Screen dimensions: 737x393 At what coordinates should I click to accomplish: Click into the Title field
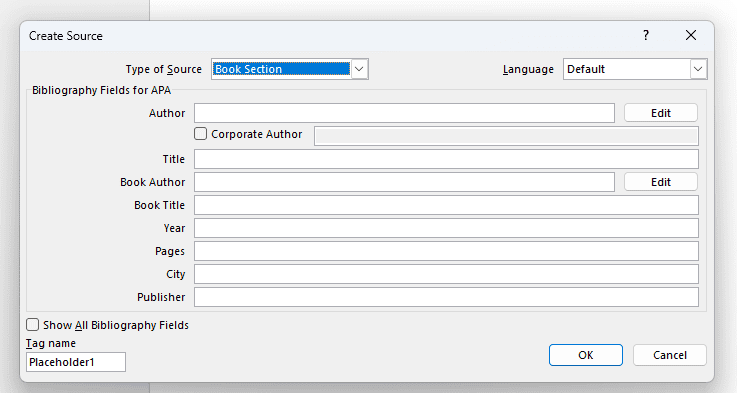(447, 159)
